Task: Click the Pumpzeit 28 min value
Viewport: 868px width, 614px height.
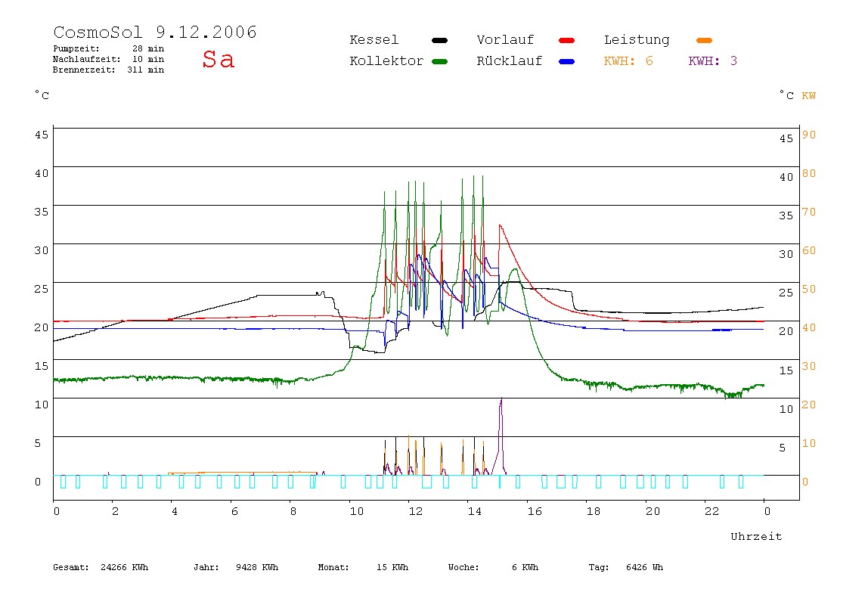Action: click(x=147, y=48)
